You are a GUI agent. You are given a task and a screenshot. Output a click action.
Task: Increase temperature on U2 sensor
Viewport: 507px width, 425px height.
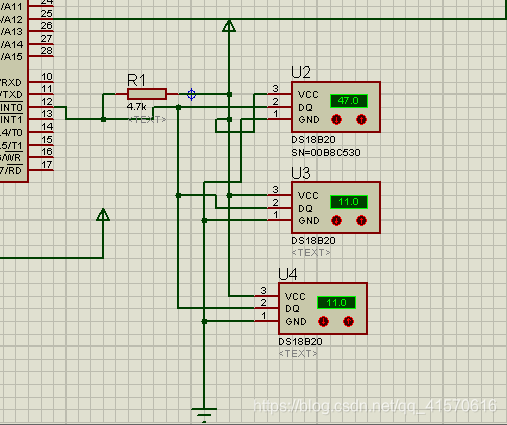coord(361,120)
